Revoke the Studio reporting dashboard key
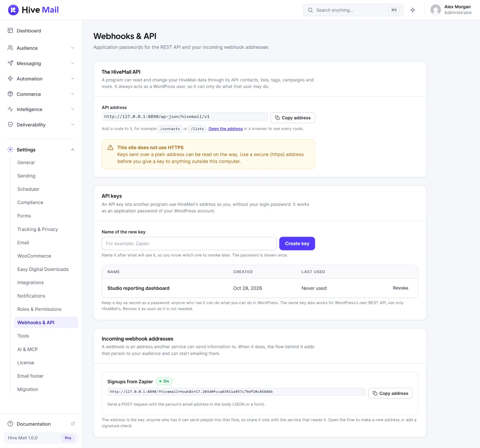Image resolution: width=480 pixels, height=448 pixels. (400, 288)
